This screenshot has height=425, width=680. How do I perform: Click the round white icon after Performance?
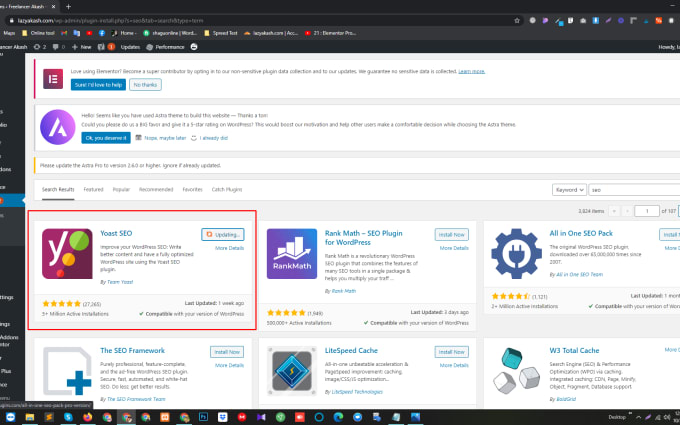pyautogui.click(x=194, y=46)
